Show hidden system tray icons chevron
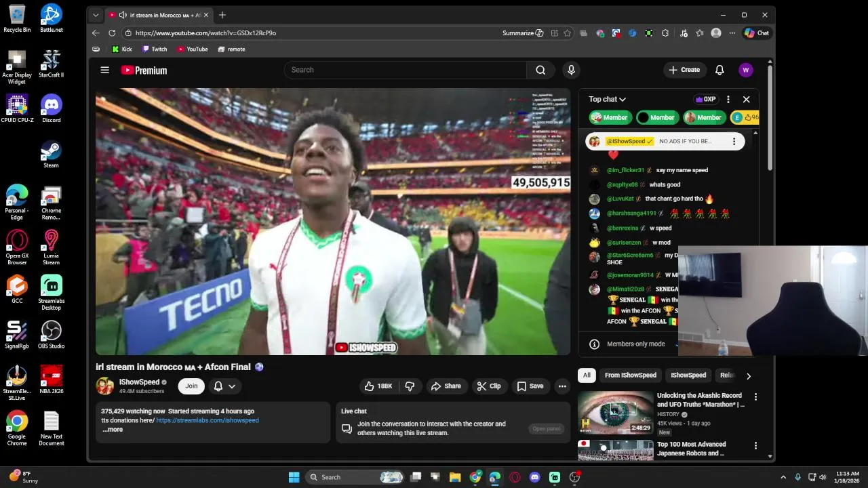This screenshot has height=488, width=868. pos(783,477)
